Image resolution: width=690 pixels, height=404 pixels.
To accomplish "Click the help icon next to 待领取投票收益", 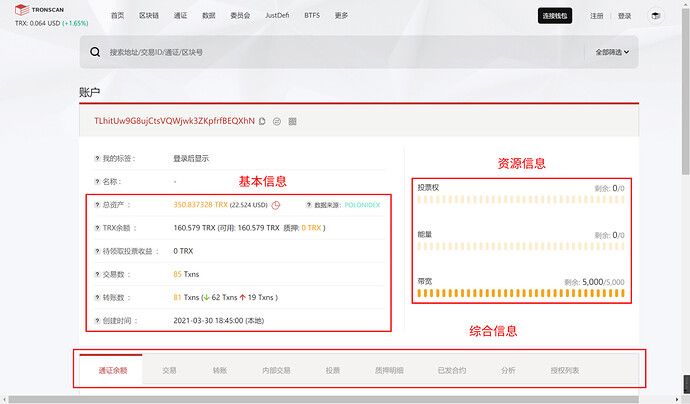I will (x=97, y=251).
